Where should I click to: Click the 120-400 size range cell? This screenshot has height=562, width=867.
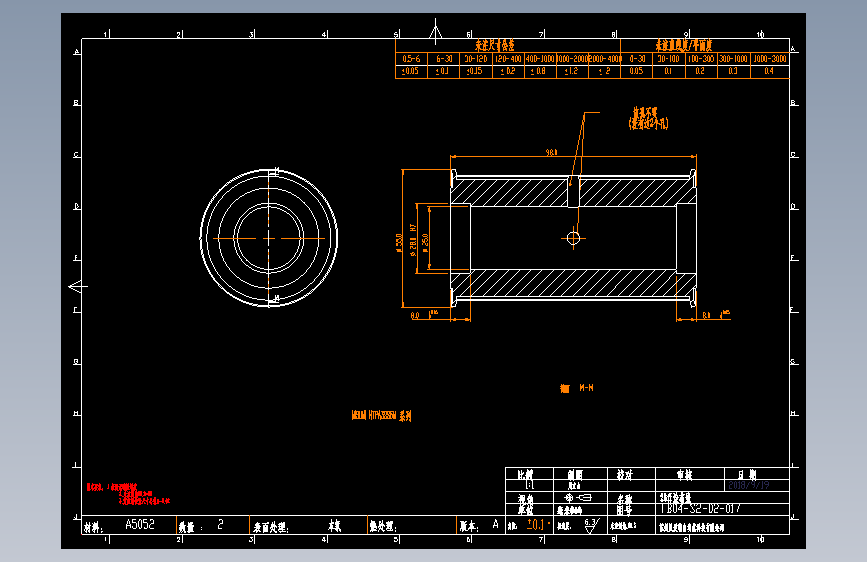pos(508,59)
